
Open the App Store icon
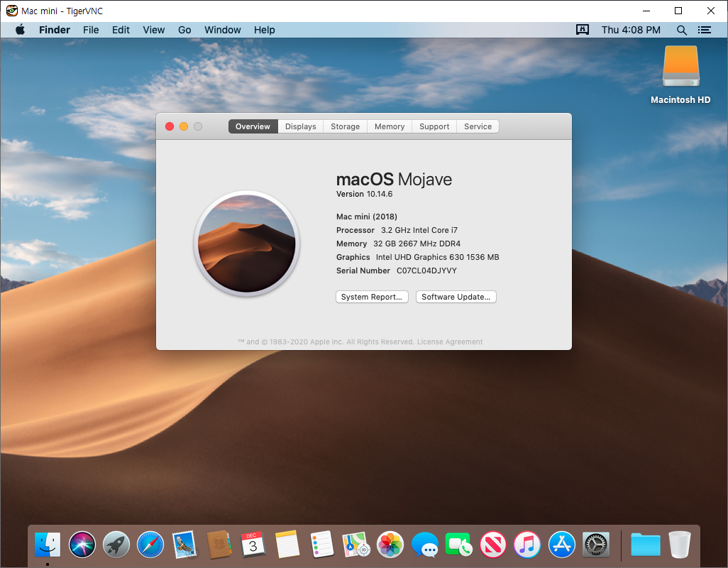coord(561,545)
